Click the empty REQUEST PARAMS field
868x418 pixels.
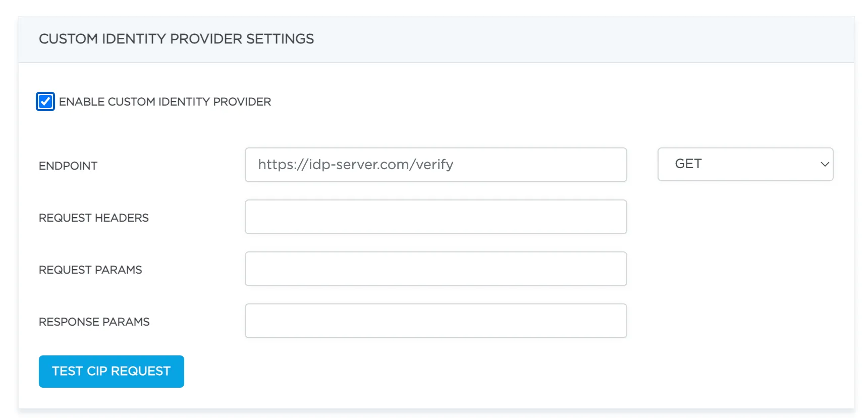(x=436, y=269)
